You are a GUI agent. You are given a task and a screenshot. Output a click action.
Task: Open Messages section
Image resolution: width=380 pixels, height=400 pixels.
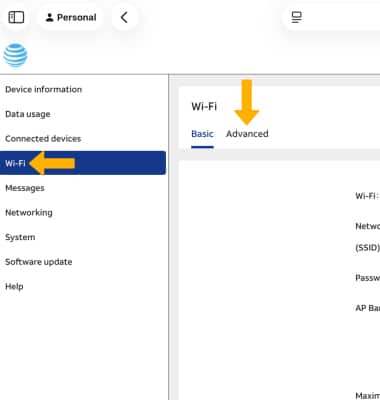[x=25, y=188]
